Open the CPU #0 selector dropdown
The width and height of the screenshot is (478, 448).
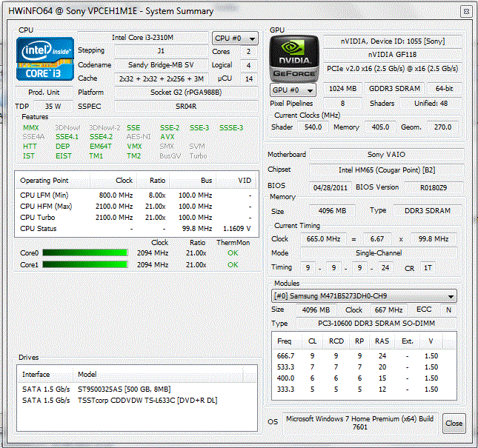[235, 39]
